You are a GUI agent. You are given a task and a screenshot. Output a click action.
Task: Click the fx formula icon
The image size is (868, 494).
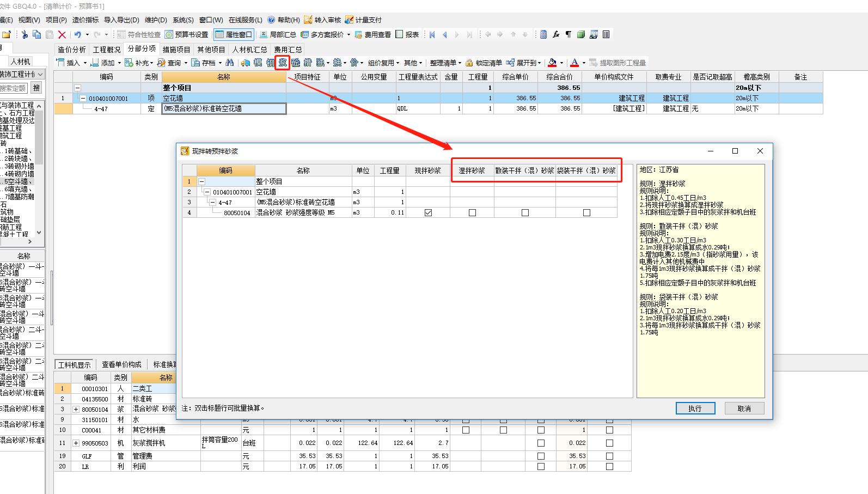(556, 34)
